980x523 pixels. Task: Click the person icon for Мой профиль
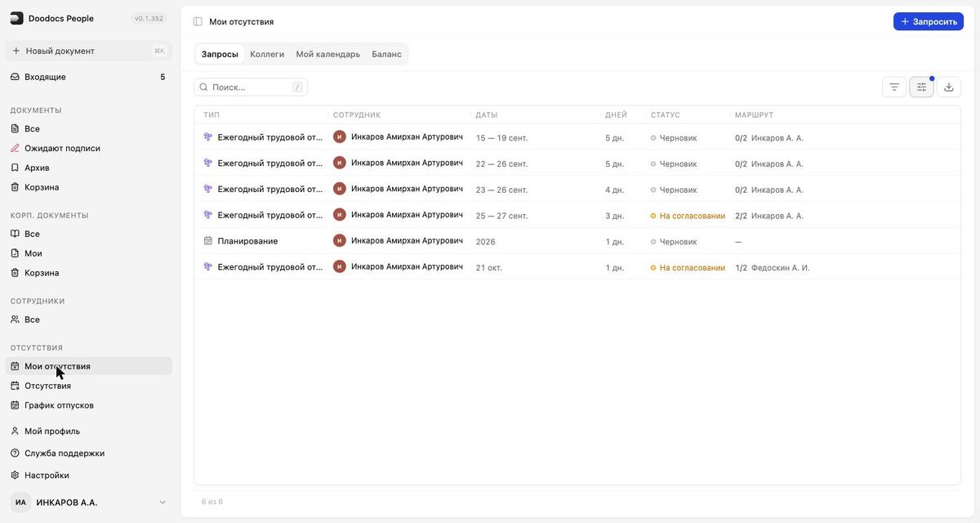click(x=15, y=431)
